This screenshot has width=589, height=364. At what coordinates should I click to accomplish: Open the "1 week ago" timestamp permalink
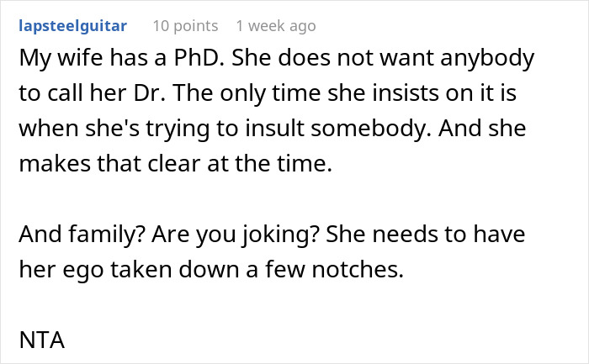coord(276,26)
